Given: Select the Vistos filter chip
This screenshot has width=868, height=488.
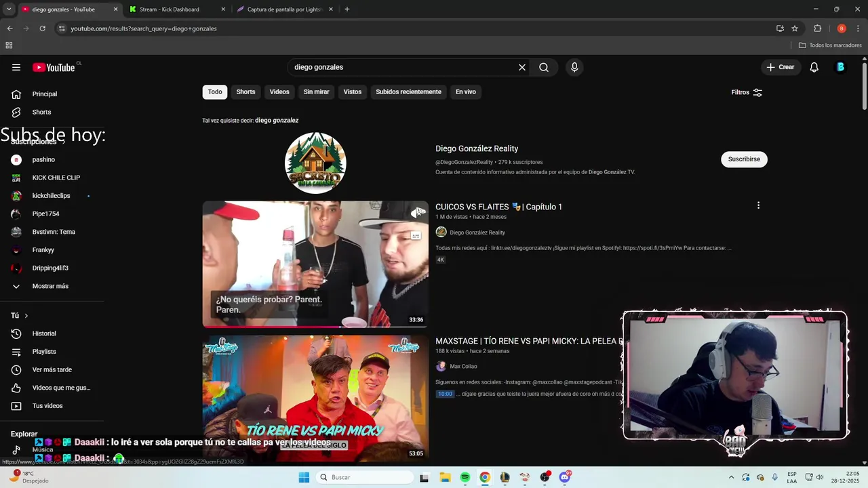Looking at the screenshot, I should click(353, 92).
